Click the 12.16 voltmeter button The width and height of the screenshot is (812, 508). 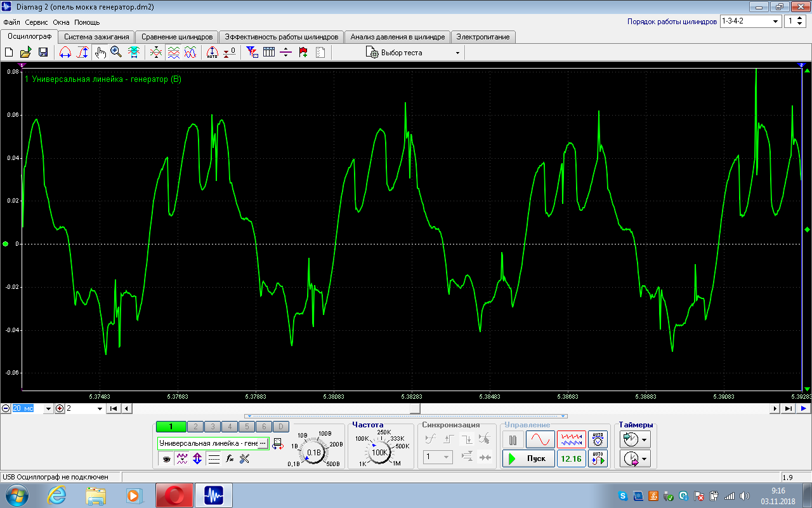(x=571, y=458)
